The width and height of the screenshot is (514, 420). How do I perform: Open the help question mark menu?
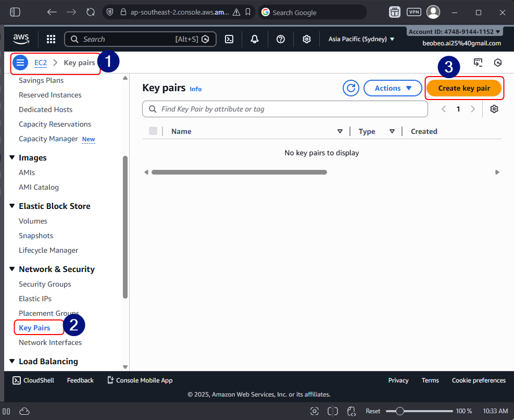click(281, 39)
